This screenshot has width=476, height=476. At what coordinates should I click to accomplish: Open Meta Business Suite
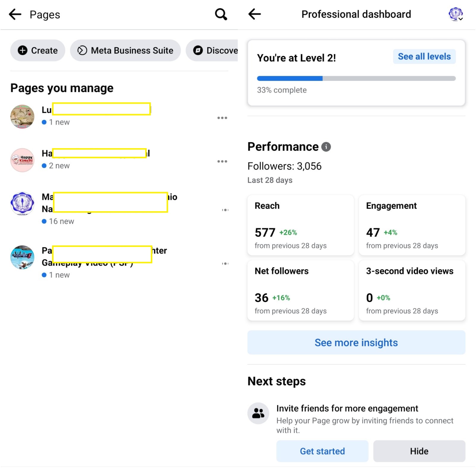125,51
